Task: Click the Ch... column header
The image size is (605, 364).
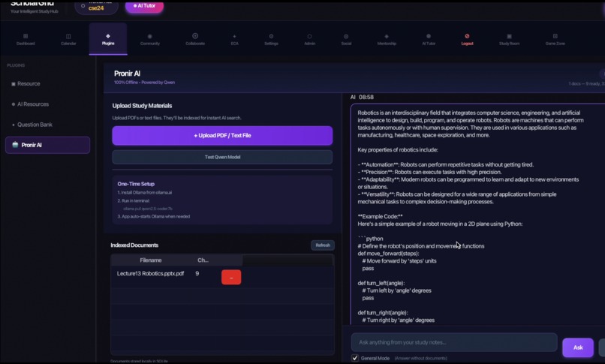Action: (x=203, y=260)
